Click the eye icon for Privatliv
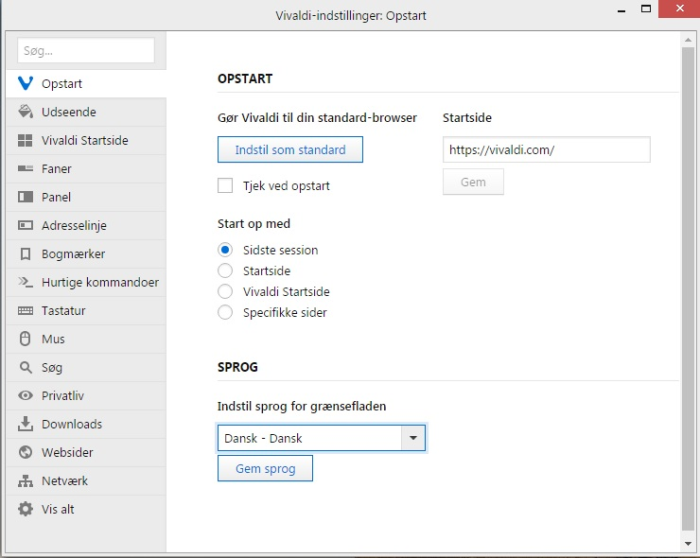This screenshot has height=558, width=700. pyautogui.click(x=25, y=396)
